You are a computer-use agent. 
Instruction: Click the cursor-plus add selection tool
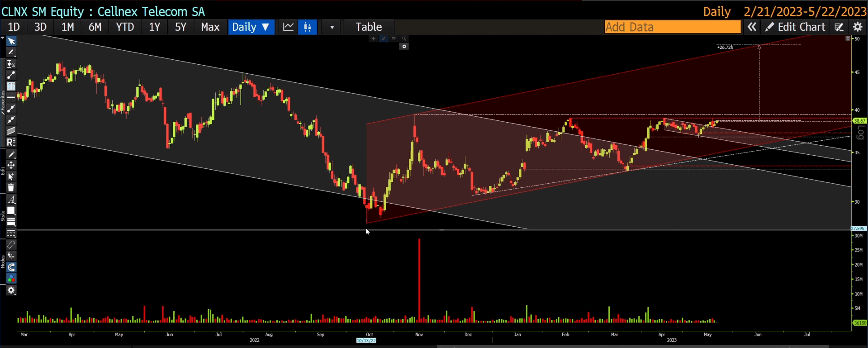point(11,176)
